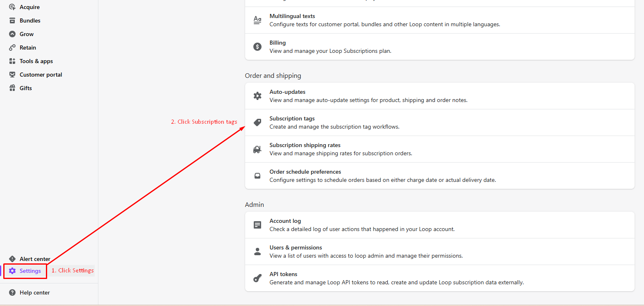Image resolution: width=644 pixels, height=306 pixels.
Task: Open Settings in the left sidebar
Action: point(30,271)
